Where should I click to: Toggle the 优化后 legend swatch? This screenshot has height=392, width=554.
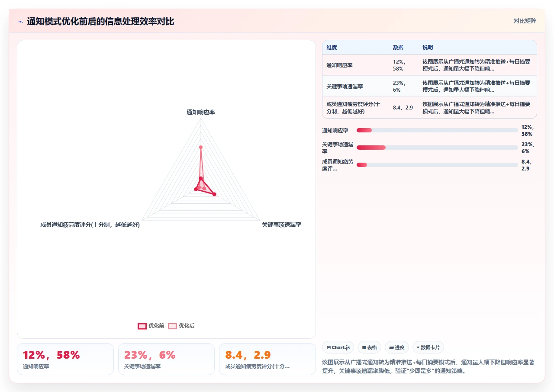[x=172, y=326]
